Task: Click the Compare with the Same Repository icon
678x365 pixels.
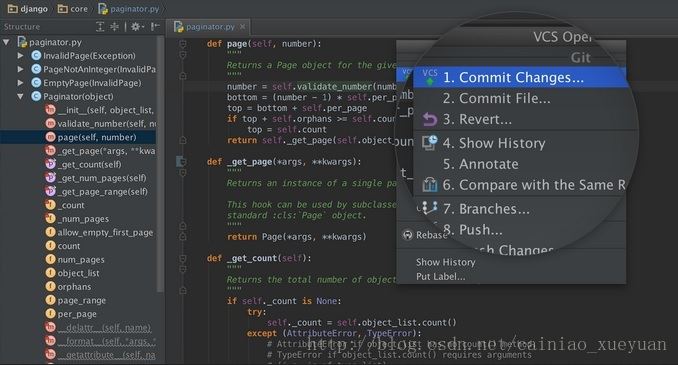Action: 429,185
